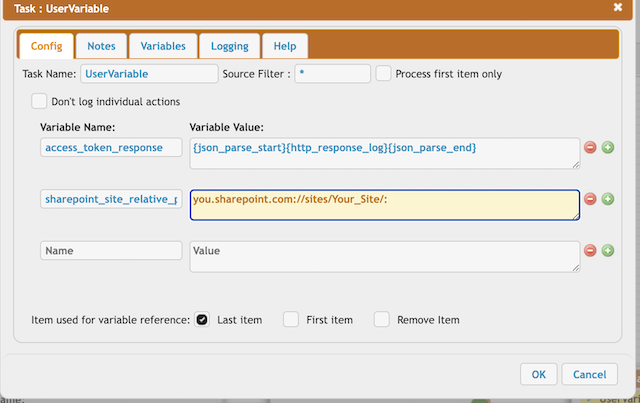
Task: Edit the json_parse_start variable value box
Action: (x=384, y=154)
